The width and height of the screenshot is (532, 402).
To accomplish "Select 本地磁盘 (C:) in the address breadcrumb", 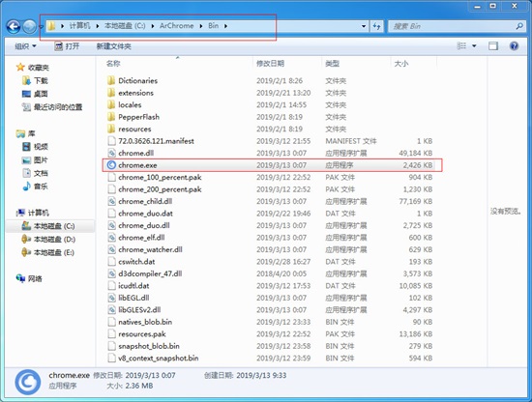I will [x=125, y=26].
